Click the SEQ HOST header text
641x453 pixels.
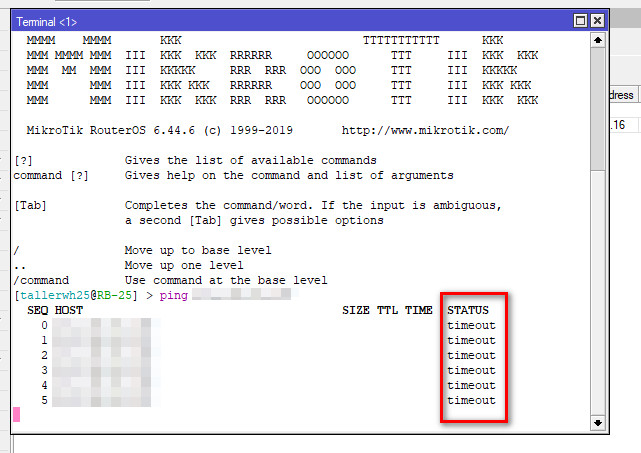click(x=55, y=310)
